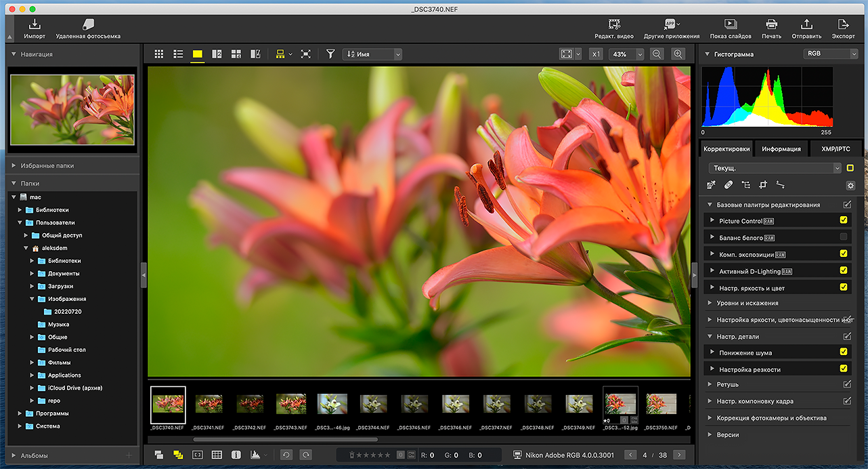This screenshot has width=868, height=469.
Task: Go to next image arrow button
Action: (679, 455)
